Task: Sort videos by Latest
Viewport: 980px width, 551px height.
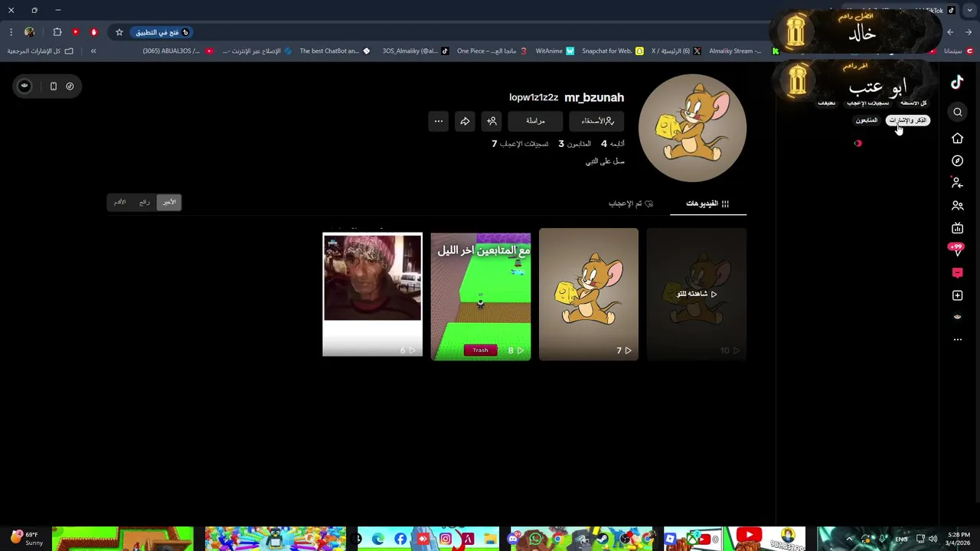Action: tap(169, 202)
